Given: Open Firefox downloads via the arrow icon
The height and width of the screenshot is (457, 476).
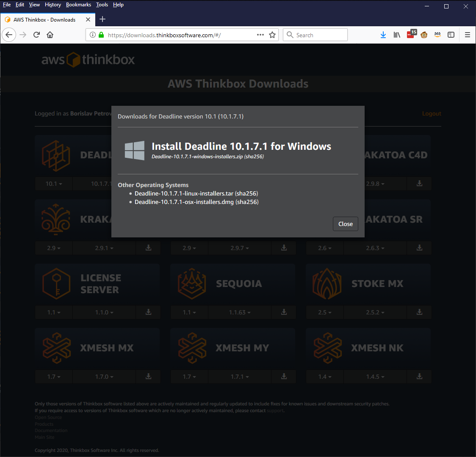Looking at the screenshot, I should tap(383, 35).
